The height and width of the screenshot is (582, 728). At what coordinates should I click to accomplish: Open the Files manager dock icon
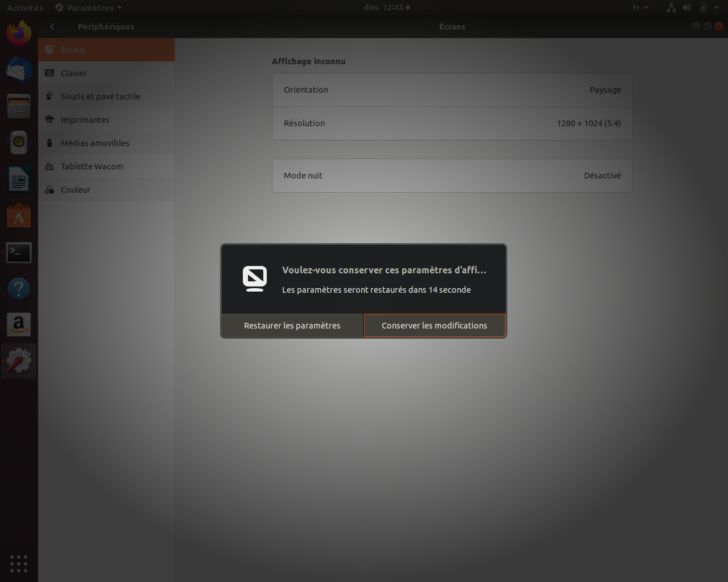coord(19,106)
